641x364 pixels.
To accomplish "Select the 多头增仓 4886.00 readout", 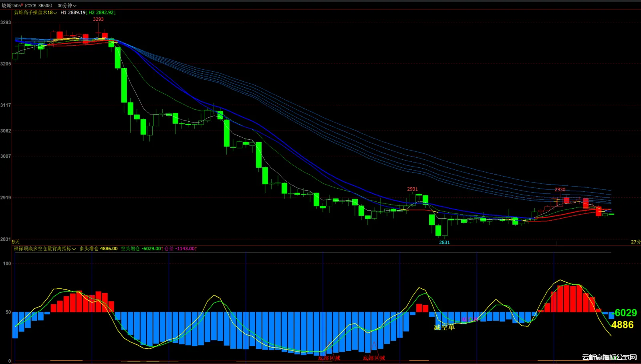I will pyautogui.click(x=98, y=249).
